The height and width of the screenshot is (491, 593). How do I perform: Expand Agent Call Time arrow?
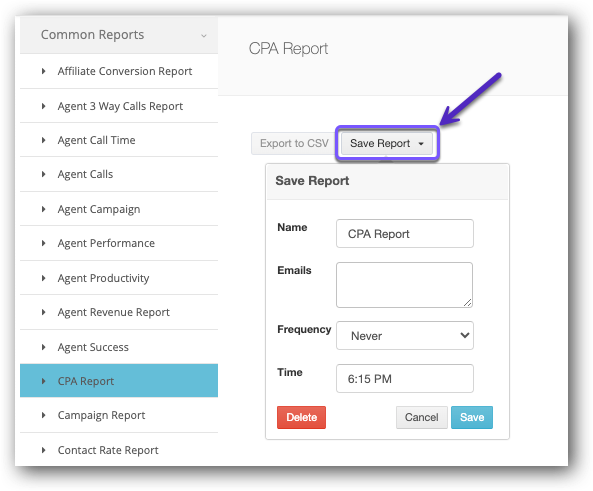coord(43,140)
